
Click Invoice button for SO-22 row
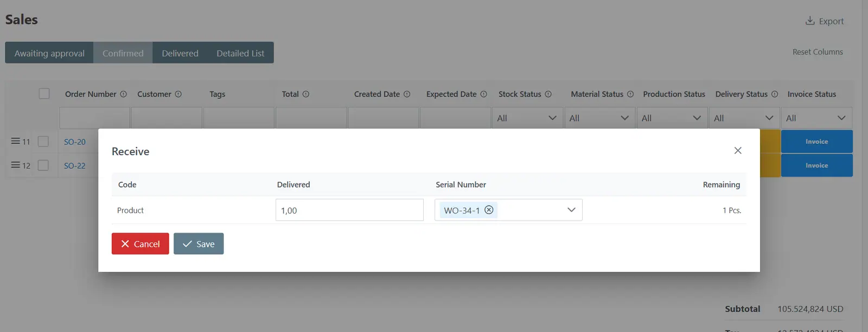pyautogui.click(x=816, y=165)
